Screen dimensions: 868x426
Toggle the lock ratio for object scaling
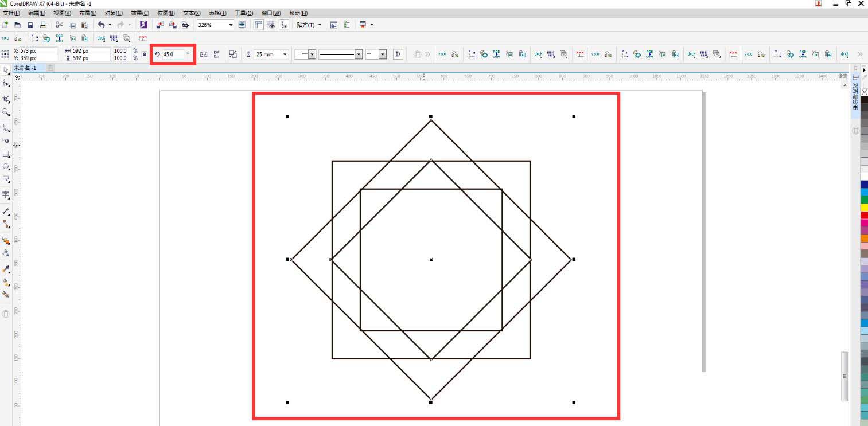pos(143,54)
